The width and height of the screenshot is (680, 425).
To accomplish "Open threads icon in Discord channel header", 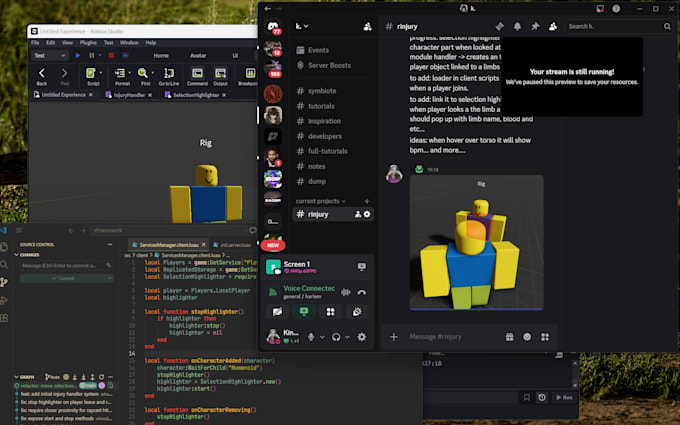I will click(500, 26).
